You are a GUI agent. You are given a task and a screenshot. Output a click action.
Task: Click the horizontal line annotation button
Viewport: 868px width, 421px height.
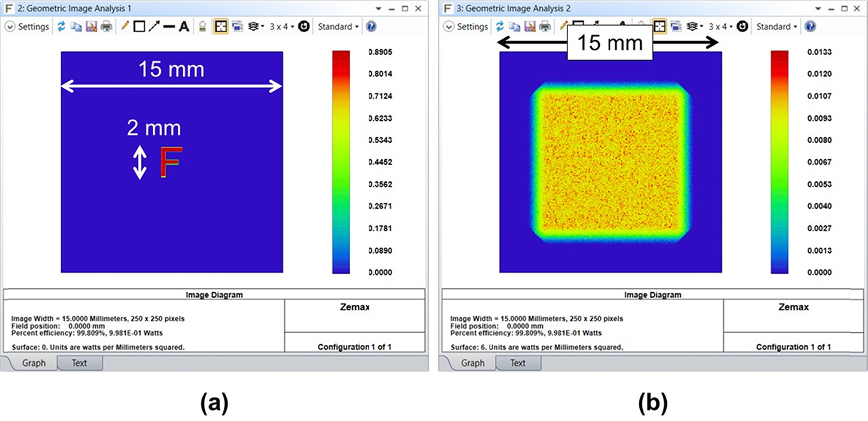[170, 26]
